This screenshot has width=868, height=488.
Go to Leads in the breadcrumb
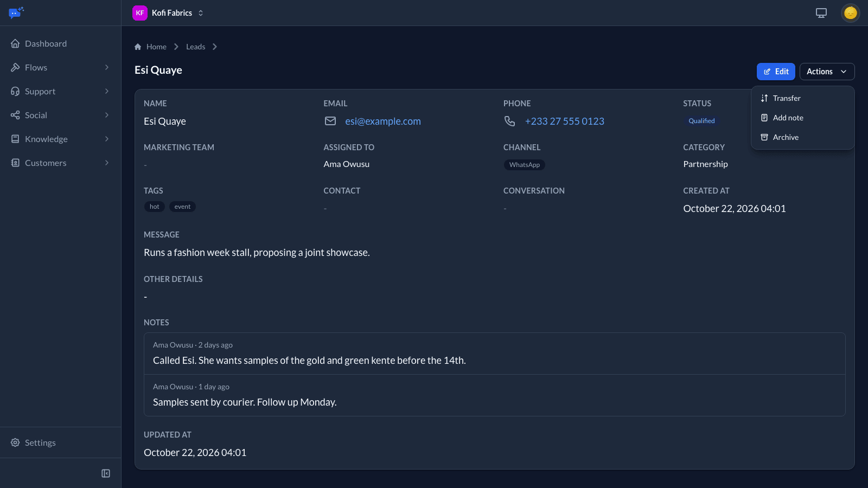pyautogui.click(x=195, y=47)
